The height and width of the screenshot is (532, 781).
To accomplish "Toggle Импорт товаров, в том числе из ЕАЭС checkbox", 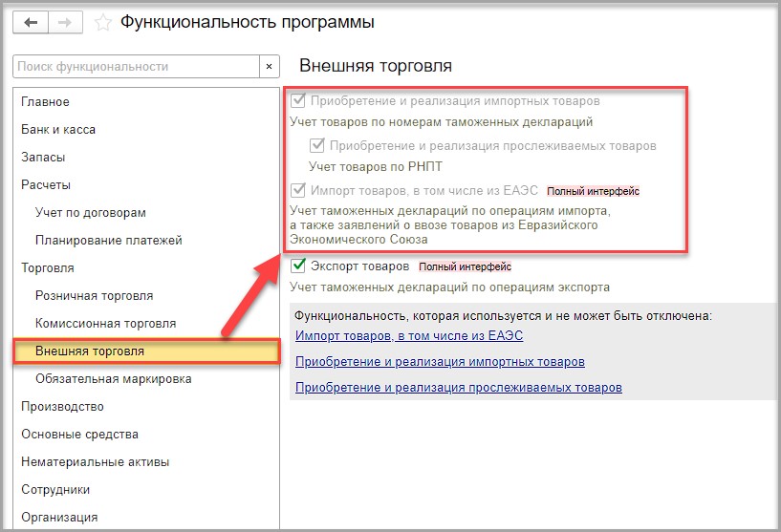I will pos(298,190).
